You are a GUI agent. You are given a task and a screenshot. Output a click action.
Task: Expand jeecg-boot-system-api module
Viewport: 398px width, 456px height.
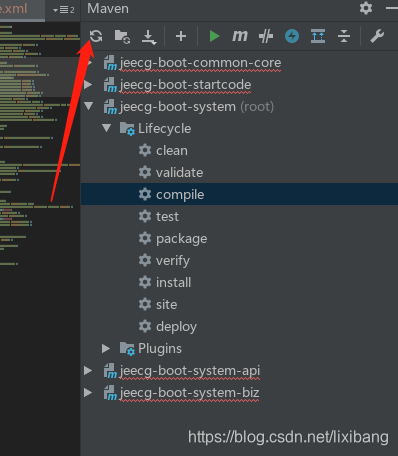click(88, 370)
